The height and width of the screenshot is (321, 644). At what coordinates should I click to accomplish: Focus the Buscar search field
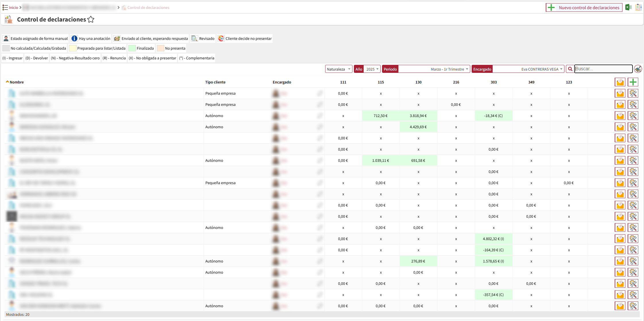(603, 69)
